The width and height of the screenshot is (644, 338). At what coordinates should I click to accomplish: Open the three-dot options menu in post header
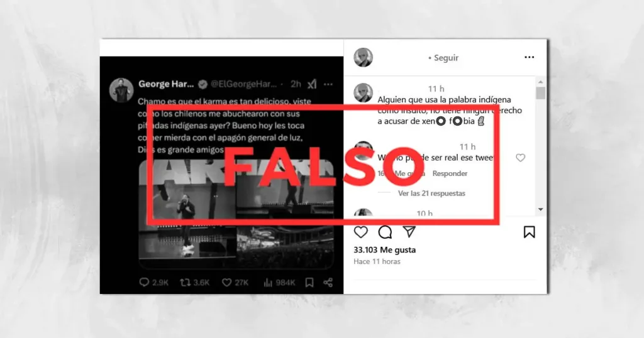click(530, 57)
